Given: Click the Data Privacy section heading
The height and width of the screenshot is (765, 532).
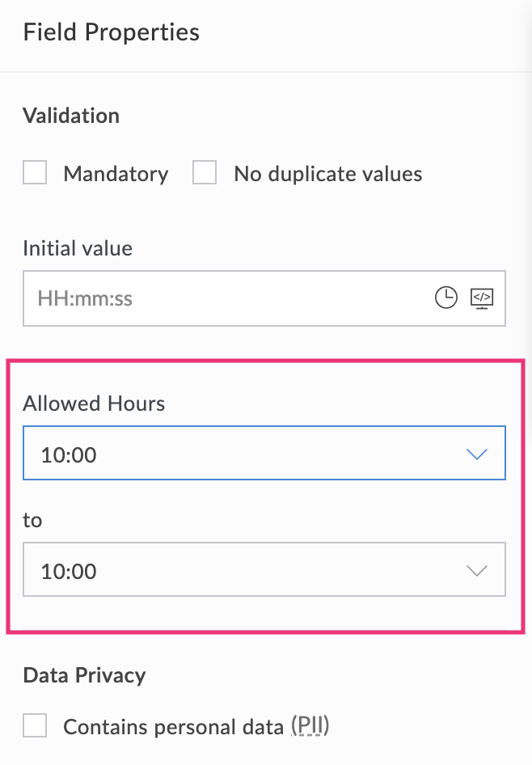Looking at the screenshot, I should (83, 674).
